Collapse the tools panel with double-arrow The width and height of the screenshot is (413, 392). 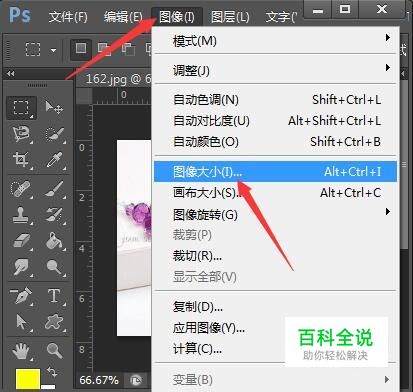[x=11, y=73]
